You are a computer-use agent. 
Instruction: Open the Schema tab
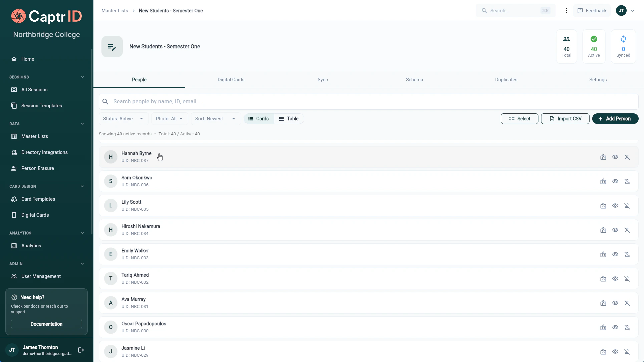point(414,80)
